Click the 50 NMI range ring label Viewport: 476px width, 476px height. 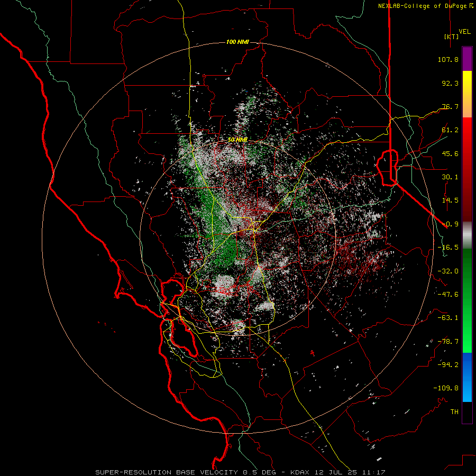pos(237,140)
